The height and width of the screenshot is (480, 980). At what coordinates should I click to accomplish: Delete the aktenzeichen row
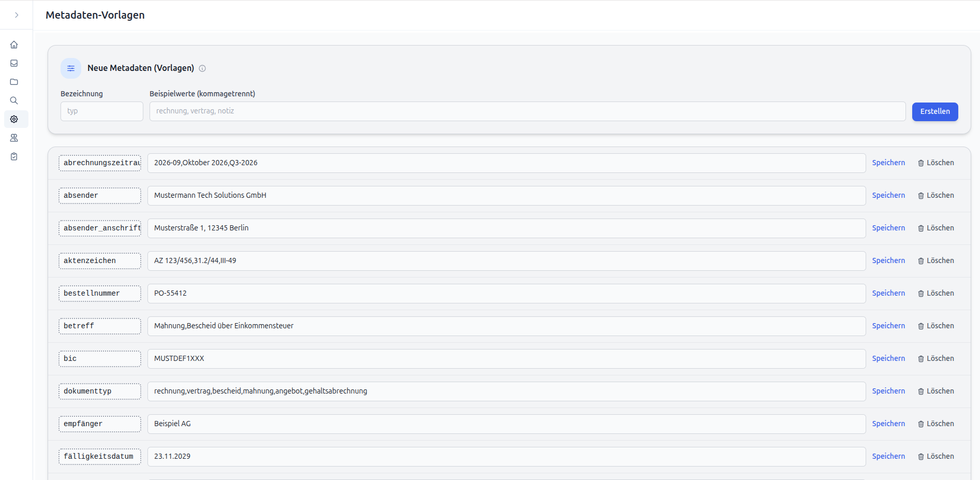(x=936, y=260)
